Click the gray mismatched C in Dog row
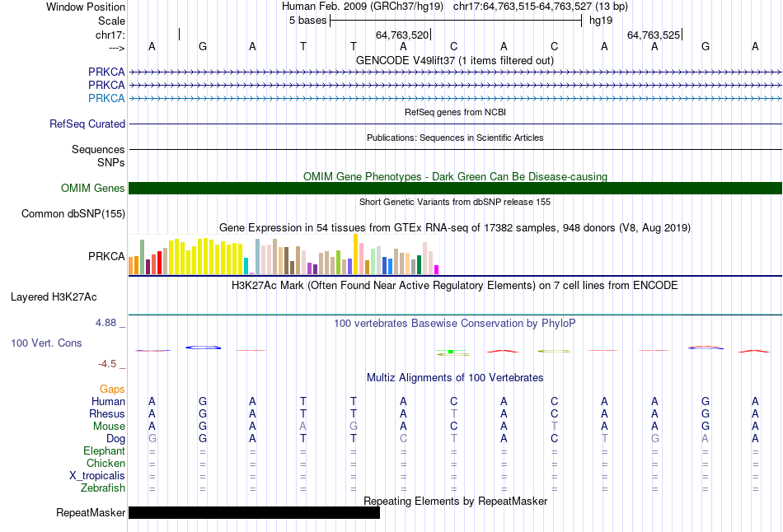Image resolution: width=783 pixels, height=532 pixels. point(404,439)
